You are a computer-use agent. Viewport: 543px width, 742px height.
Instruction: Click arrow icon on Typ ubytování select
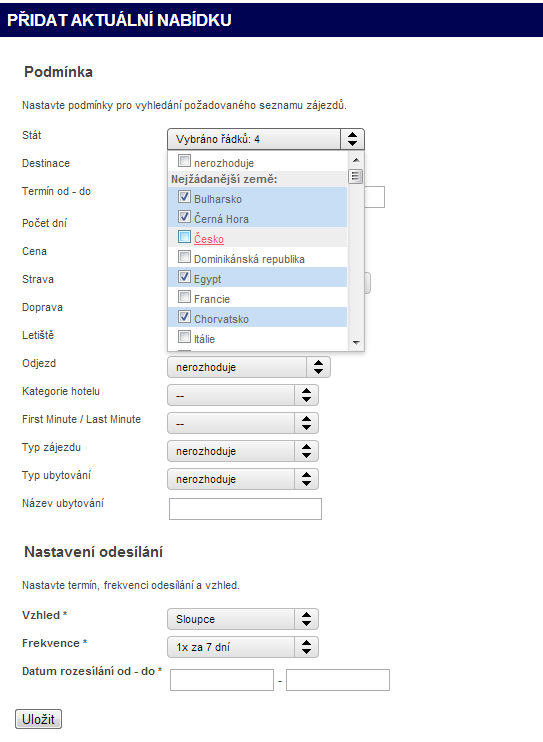coord(306,479)
